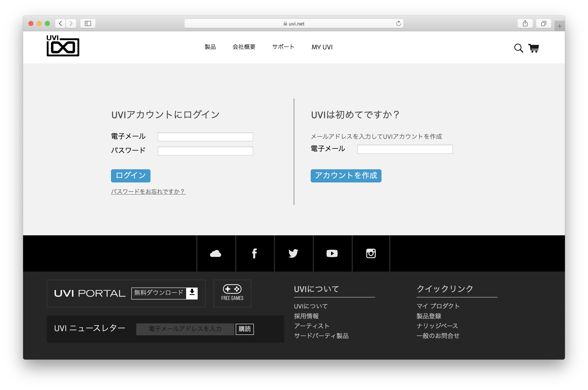Viewport: 588px width, 390px height.
Task: Open the サポート menu item
Action: (x=283, y=47)
